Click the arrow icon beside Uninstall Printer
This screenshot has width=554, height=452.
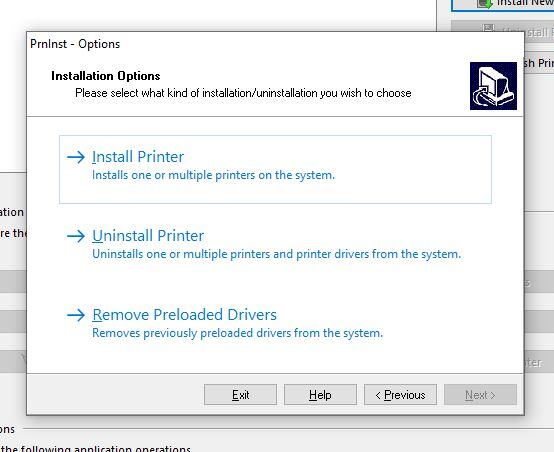coord(76,236)
